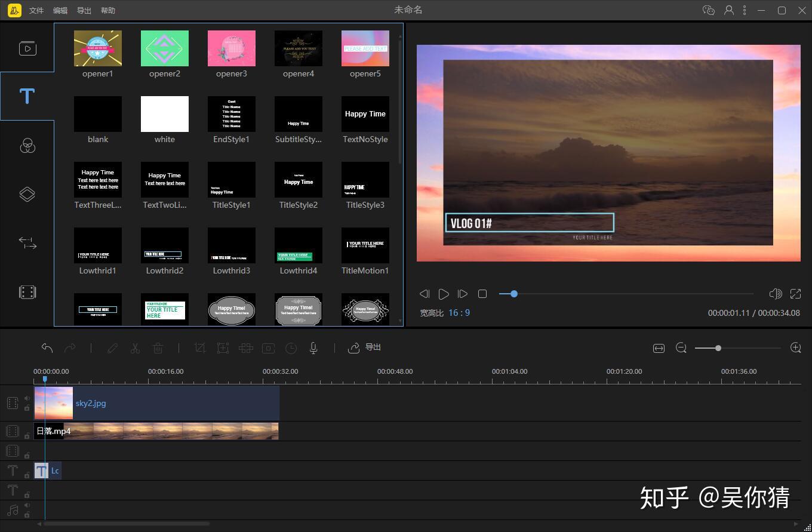Click the mosaic tool in timeline toolbar
Image resolution: width=812 pixels, height=532 pixels.
click(245, 348)
